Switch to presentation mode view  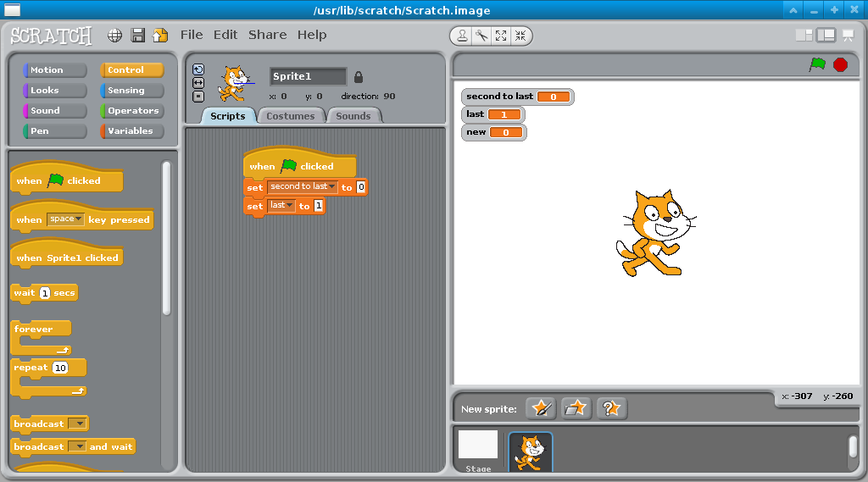point(848,35)
